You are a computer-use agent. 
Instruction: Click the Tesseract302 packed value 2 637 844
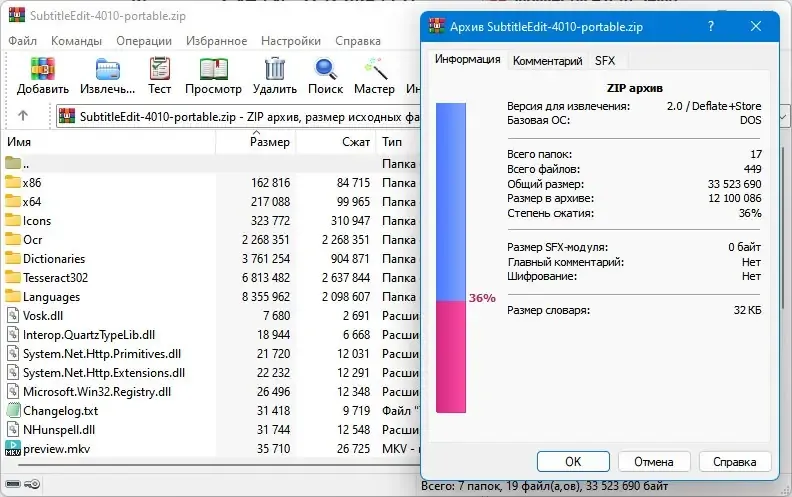(x=346, y=277)
